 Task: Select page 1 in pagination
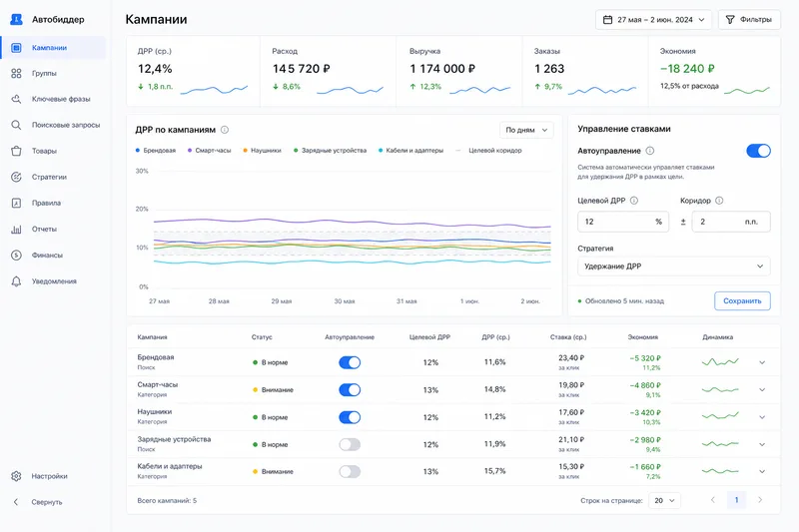pos(736,500)
